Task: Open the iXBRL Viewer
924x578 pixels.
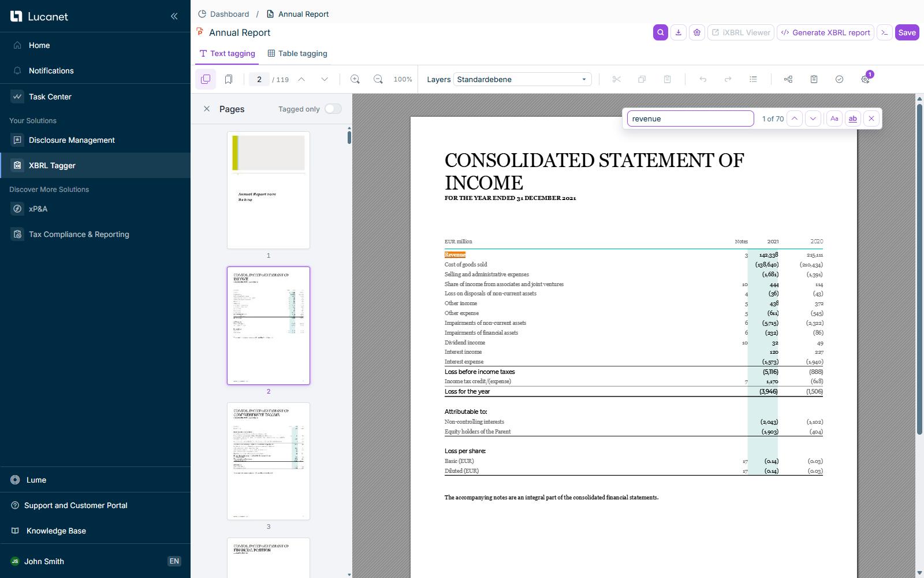Action: pyautogui.click(x=740, y=32)
